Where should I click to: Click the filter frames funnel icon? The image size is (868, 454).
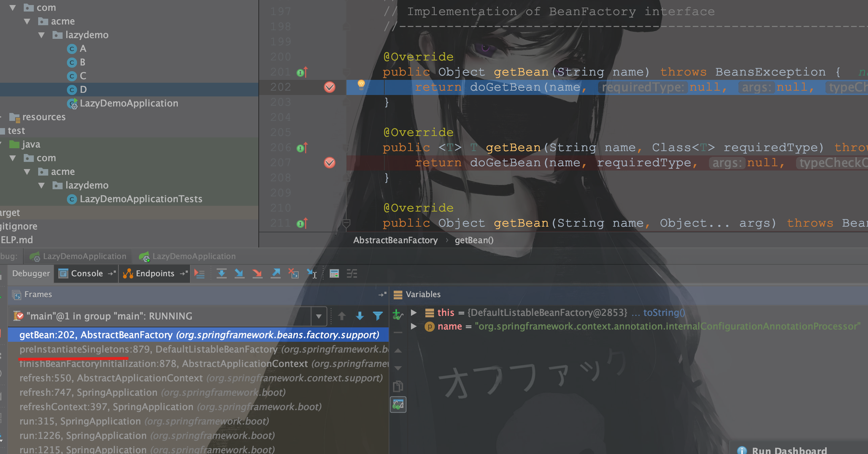378,316
